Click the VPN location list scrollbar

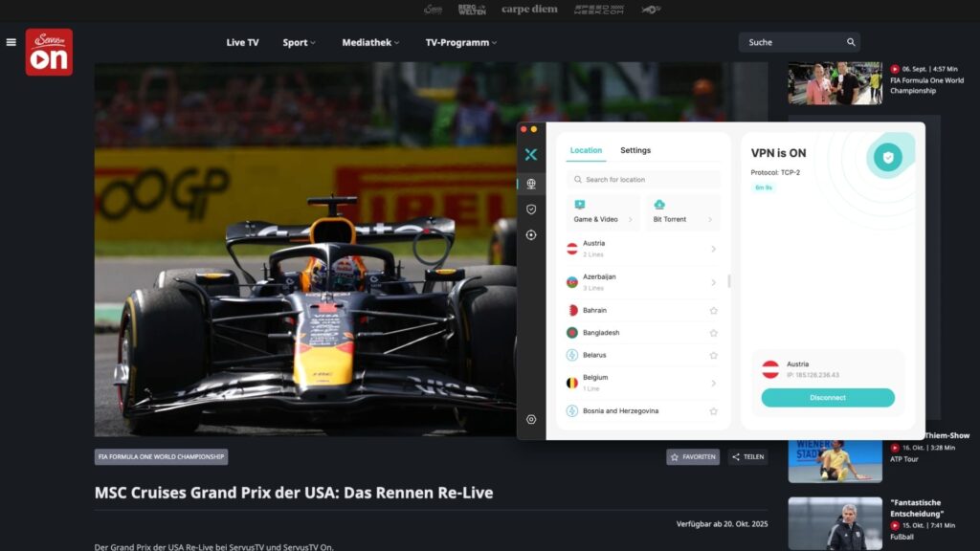(x=728, y=281)
